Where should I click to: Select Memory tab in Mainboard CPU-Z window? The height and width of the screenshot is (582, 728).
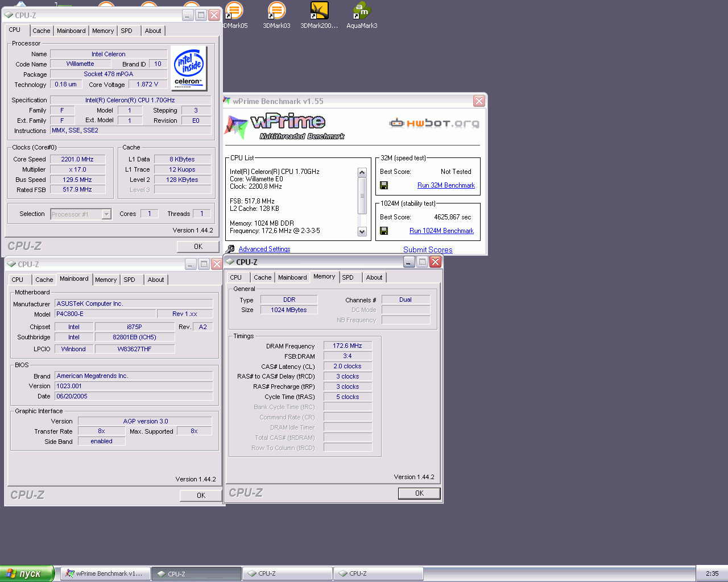click(x=106, y=280)
